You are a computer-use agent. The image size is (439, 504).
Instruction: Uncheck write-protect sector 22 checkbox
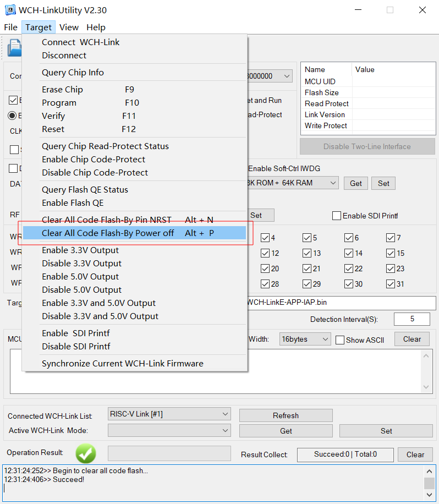click(x=349, y=269)
